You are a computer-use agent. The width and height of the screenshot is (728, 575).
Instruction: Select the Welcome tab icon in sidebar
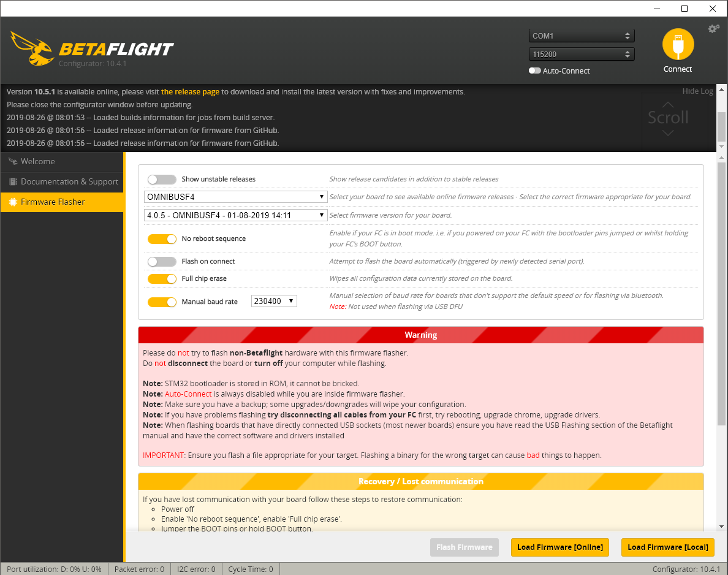pyautogui.click(x=13, y=161)
